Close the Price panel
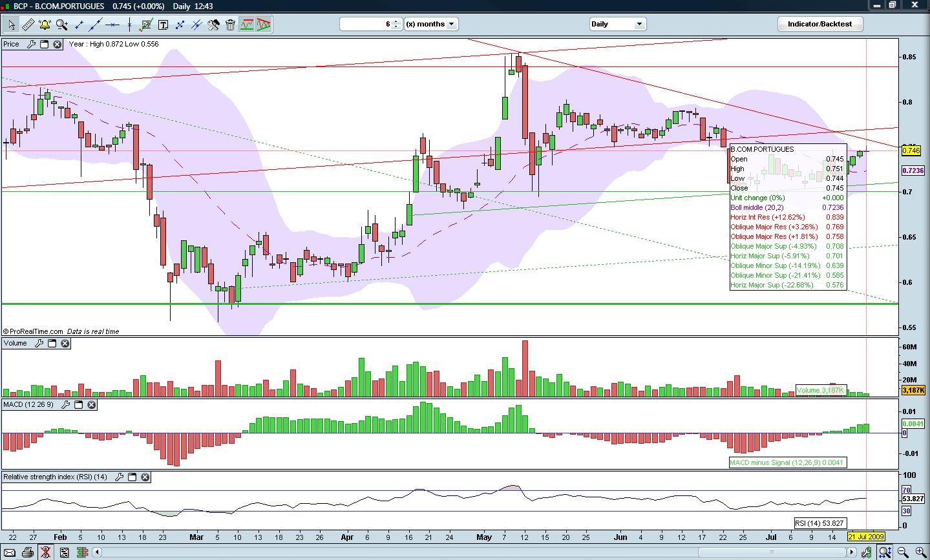930x560 pixels. tap(58, 44)
